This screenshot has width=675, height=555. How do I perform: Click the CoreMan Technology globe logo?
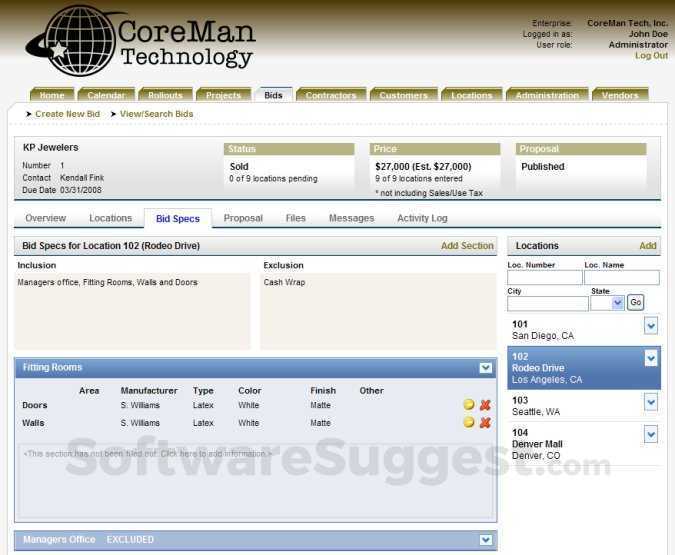tap(71, 41)
